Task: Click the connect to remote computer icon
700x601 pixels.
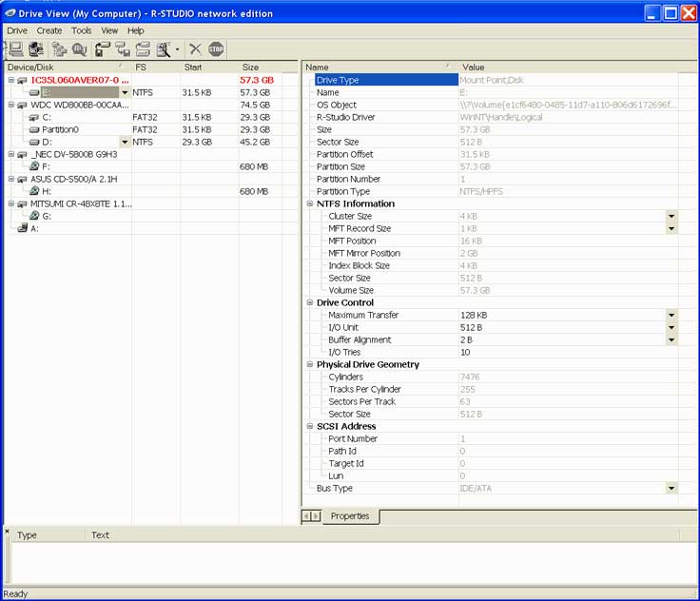Action: 36,49
